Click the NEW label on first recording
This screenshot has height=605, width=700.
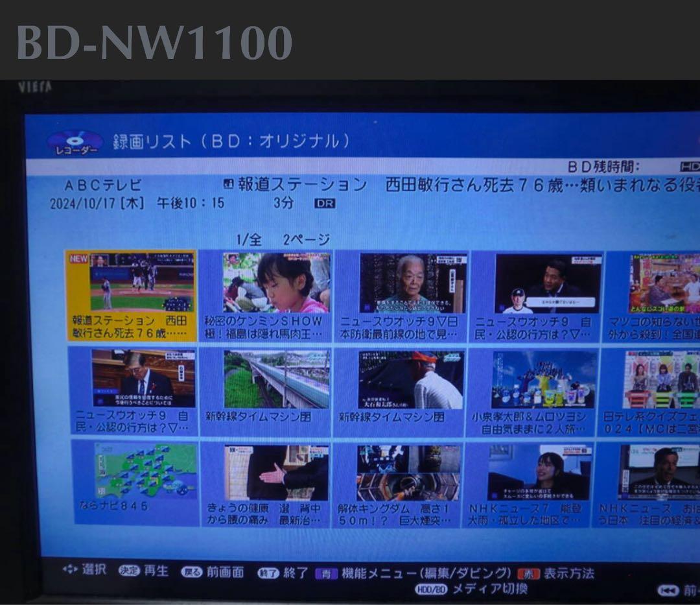(x=78, y=257)
